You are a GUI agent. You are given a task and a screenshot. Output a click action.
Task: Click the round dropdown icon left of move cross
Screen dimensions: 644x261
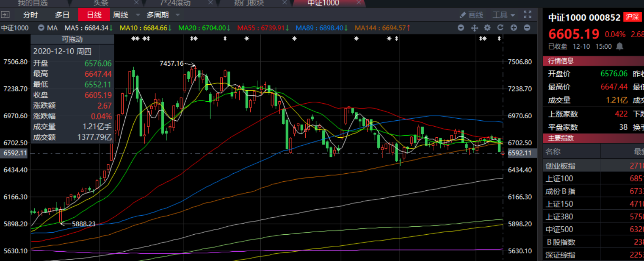point(461,28)
